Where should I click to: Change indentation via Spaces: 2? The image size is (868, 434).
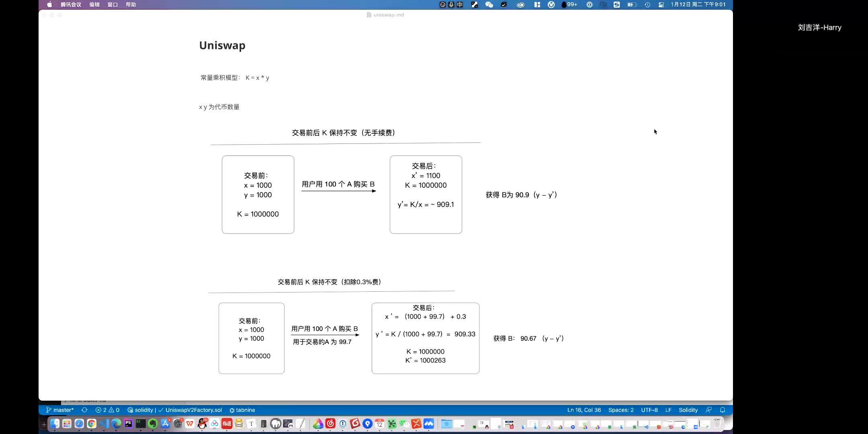(621, 410)
